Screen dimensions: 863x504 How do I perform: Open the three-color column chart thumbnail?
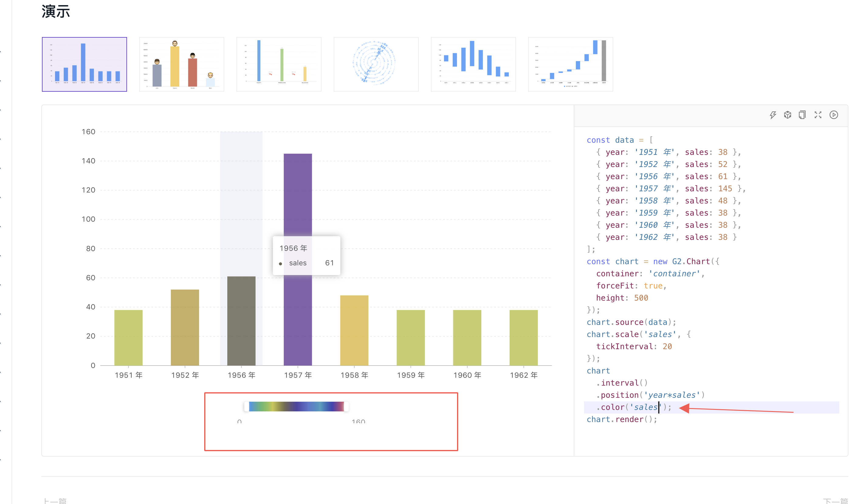[x=279, y=64]
